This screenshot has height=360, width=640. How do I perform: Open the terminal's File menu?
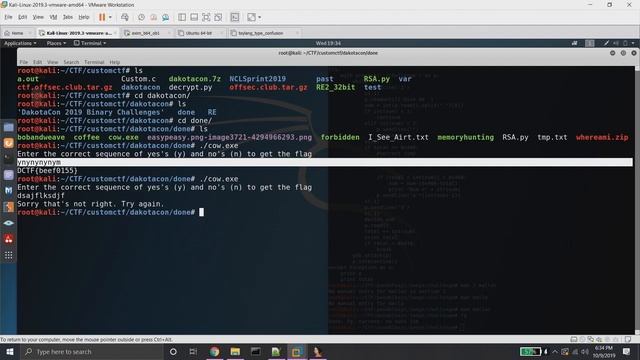click(24, 62)
